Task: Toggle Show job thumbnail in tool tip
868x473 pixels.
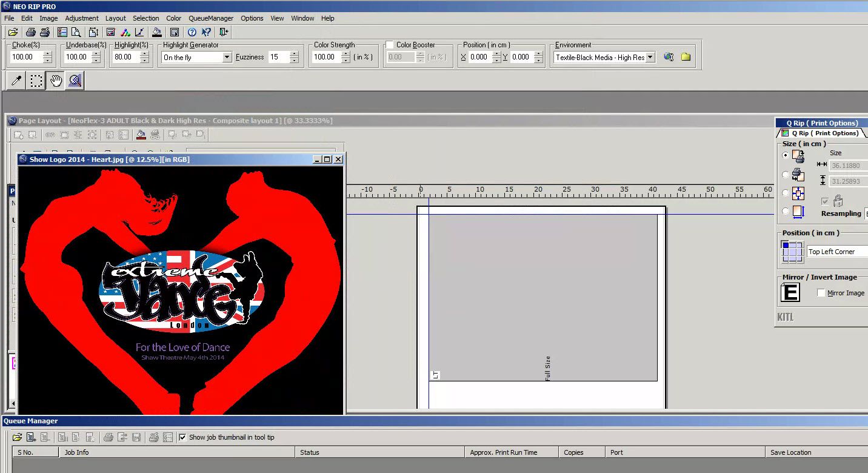Action: click(182, 437)
